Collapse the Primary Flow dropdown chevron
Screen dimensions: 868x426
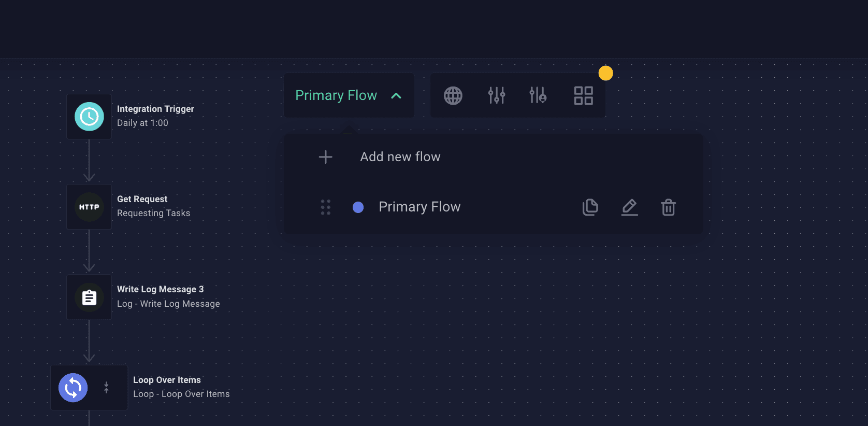pyautogui.click(x=396, y=96)
